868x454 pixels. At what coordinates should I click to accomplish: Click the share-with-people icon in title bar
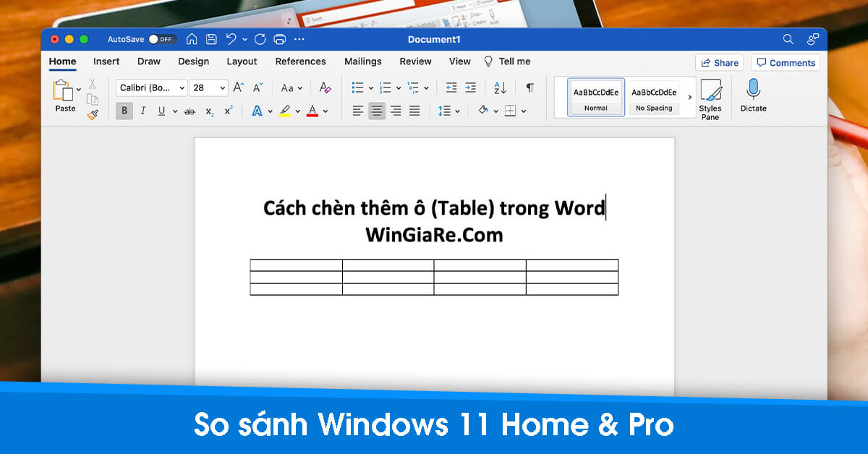click(813, 39)
